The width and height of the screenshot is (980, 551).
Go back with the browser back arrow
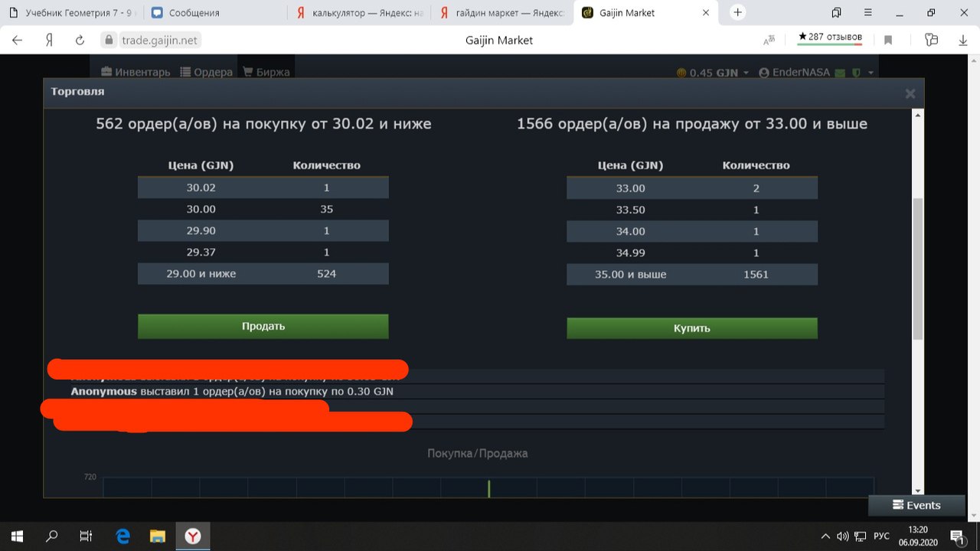click(17, 40)
